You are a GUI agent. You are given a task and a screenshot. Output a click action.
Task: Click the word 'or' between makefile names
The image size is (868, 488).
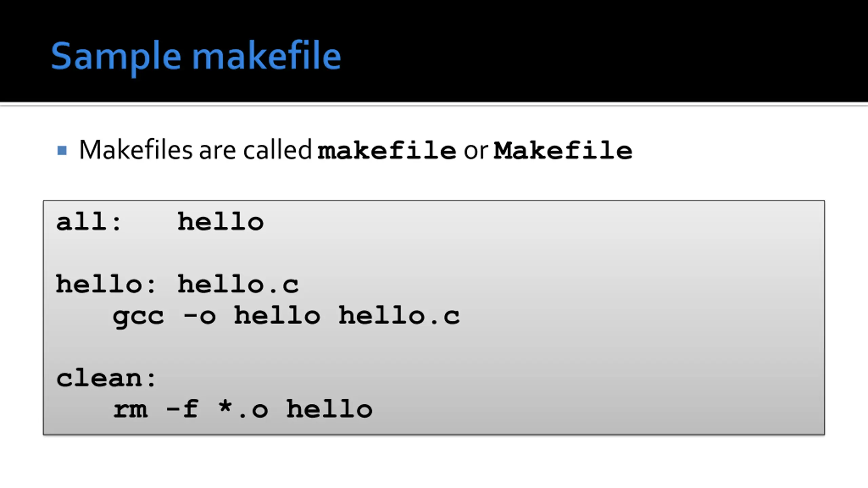tap(475, 150)
